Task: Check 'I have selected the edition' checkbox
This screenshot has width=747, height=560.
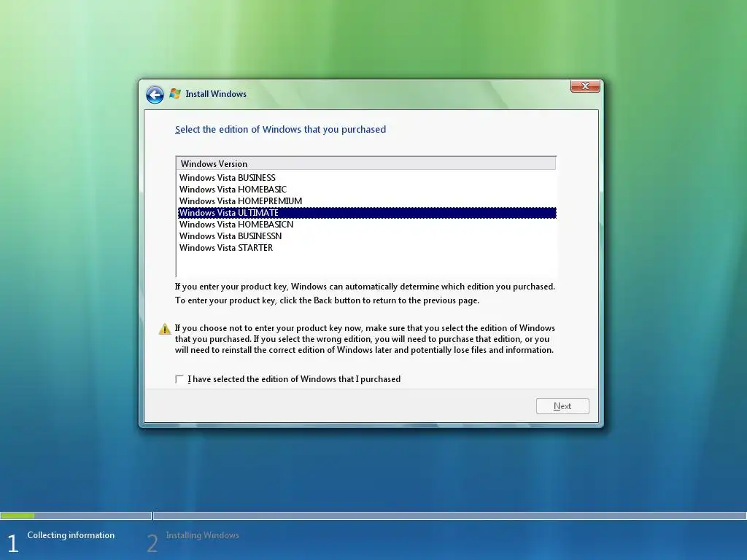Action: coord(179,379)
